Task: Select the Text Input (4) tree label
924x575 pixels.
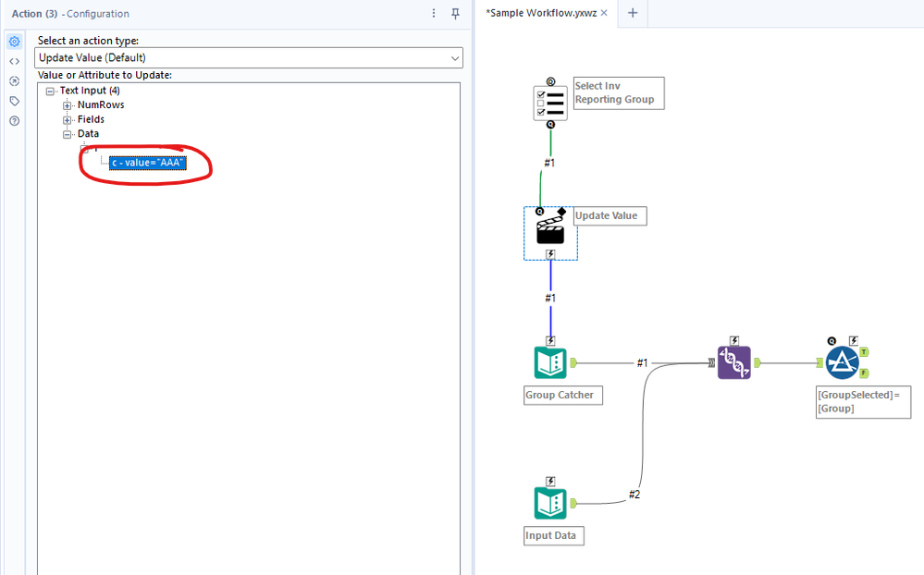Action: [90, 91]
